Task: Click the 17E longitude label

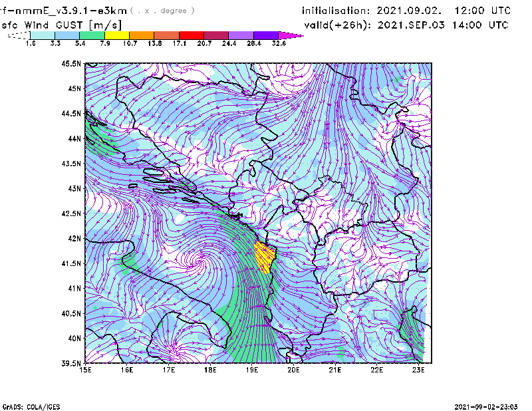Action: [169, 370]
